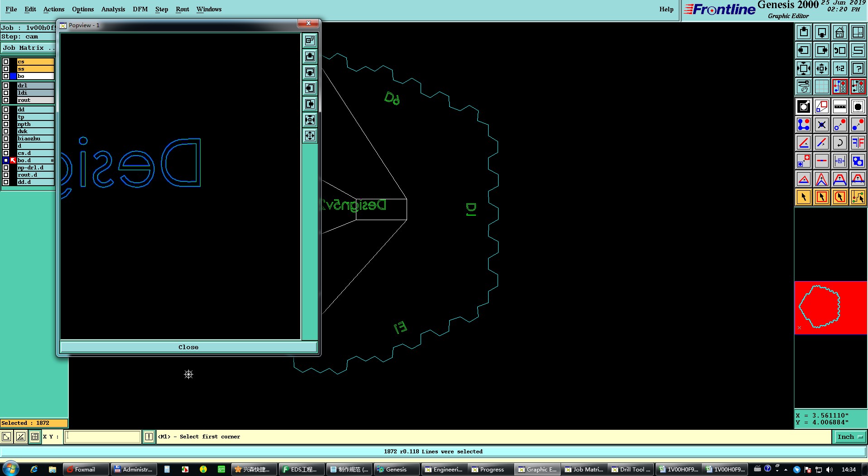Select the yellow arrow select tool
The image size is (868, 476).
point(804,197)
